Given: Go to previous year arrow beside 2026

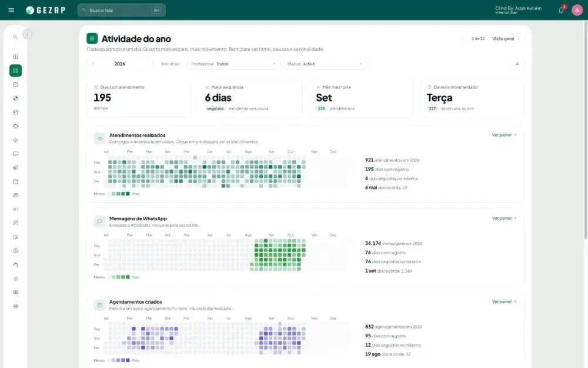Looking at the screenshot, I should [x=93, y=64].
